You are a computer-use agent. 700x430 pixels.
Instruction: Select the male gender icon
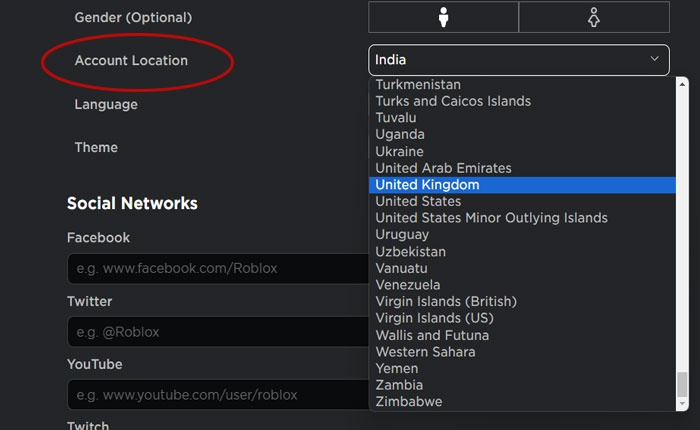coord(443,17)
